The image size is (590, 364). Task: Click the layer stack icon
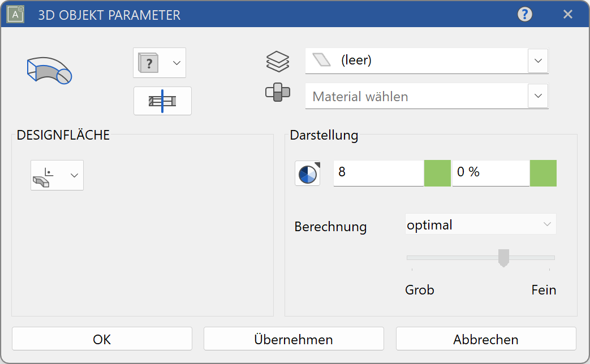click(279, 60)
